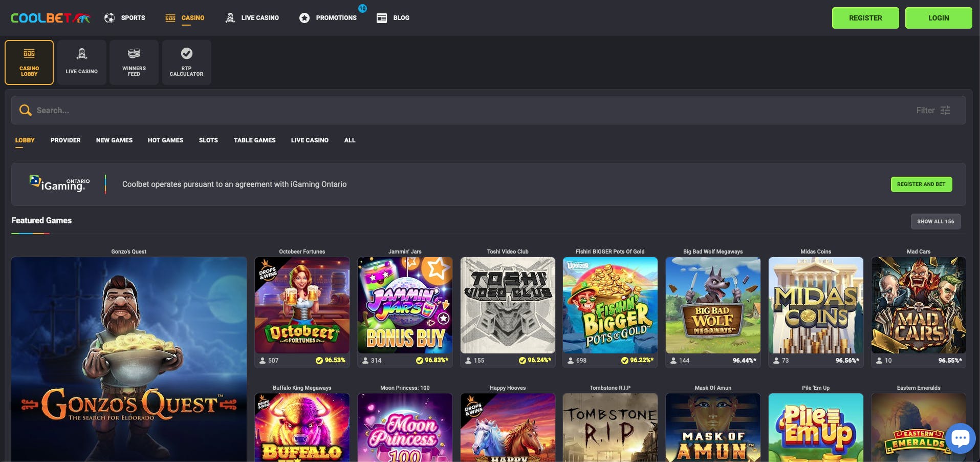Open Promotions in the top navigation
The height and width of the screenshot is (462, 980).
pos(328,18)
